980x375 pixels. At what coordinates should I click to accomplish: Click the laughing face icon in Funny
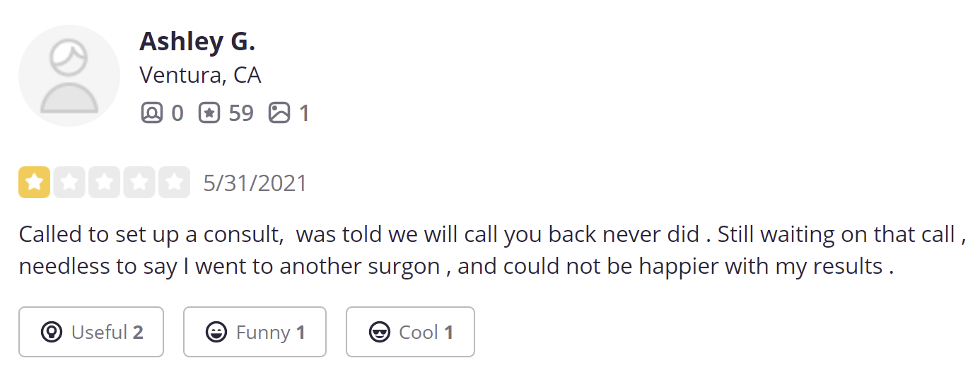click(x=216, y=332)
